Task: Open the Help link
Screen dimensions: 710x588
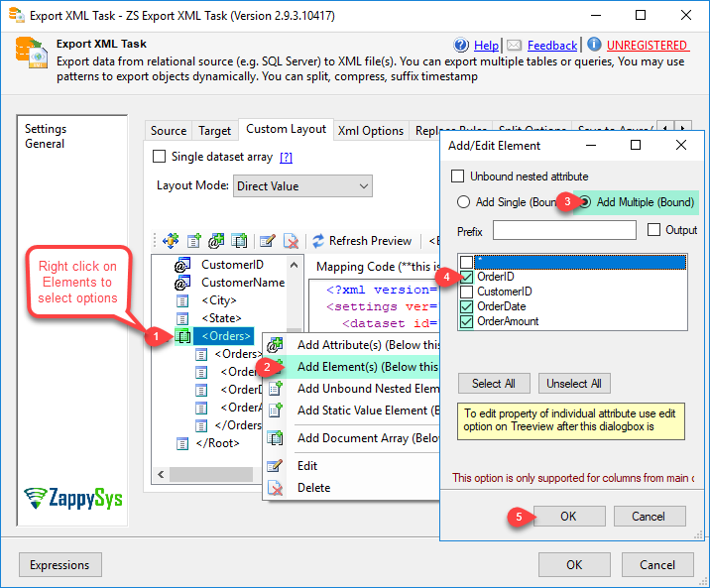Action: (x=486, y=46)
